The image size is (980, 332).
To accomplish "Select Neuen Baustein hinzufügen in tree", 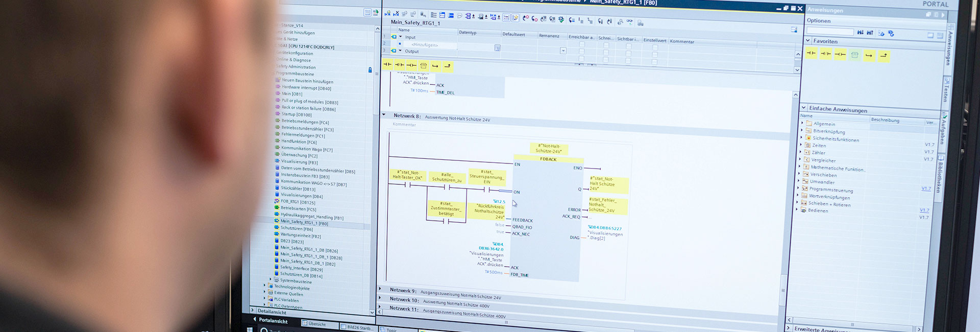I will (x=308, y=81).
